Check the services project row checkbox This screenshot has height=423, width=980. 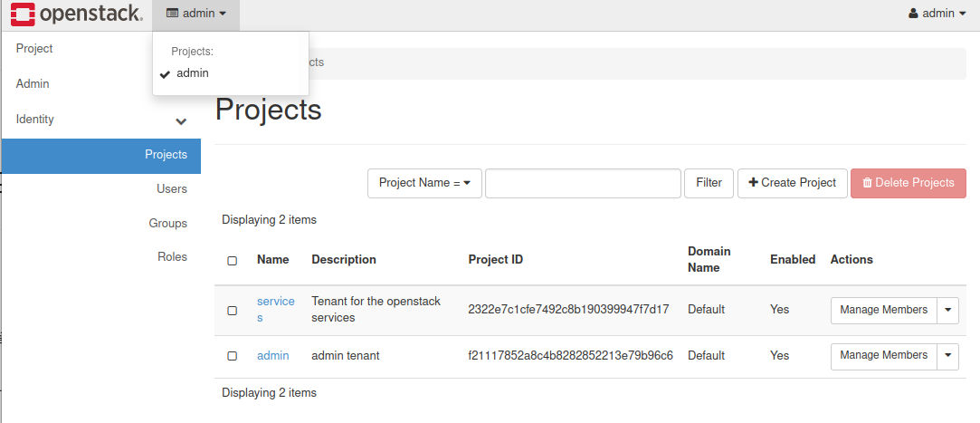click(x=232, y=311)
